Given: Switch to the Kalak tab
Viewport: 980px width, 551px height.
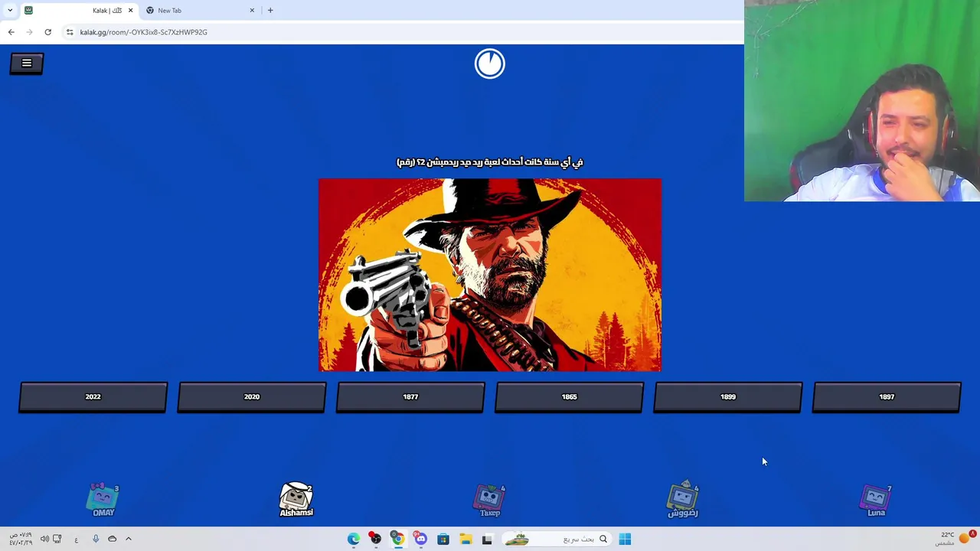Looking at the screenshot, I should 79,10.
